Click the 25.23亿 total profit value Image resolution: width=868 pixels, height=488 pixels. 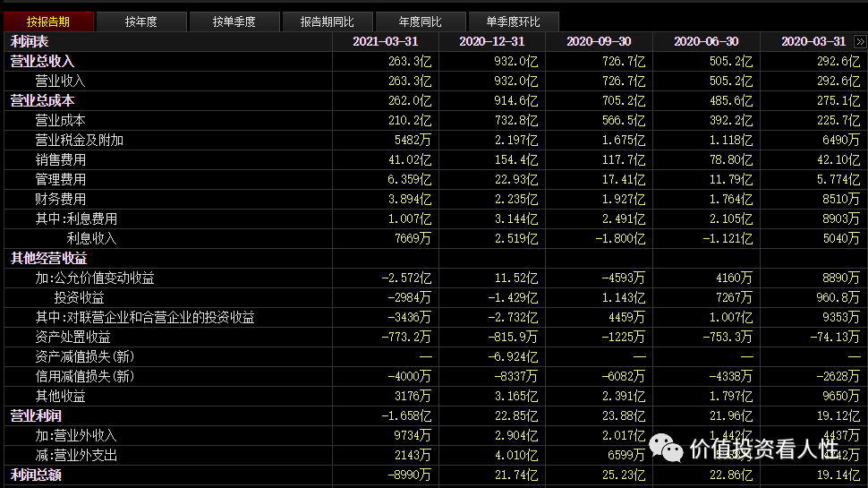[624, 475]
